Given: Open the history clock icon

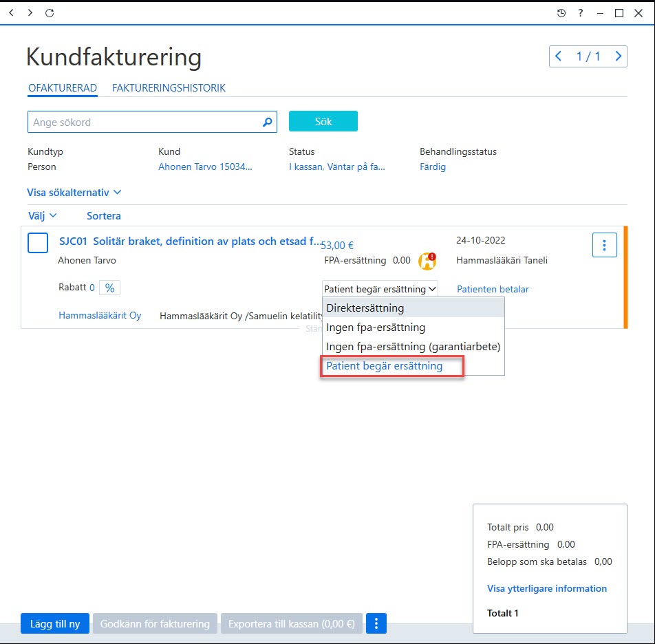Looking at the screenshot, I should click(561, 13).
